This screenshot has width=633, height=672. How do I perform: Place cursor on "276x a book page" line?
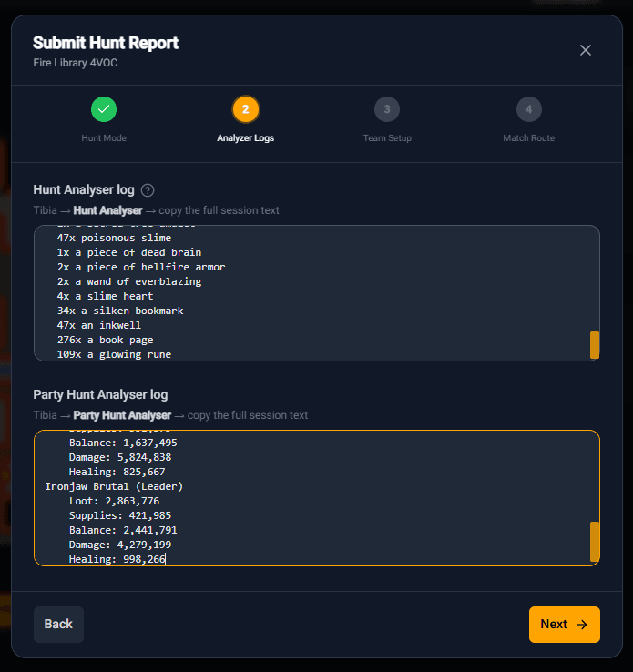pos(114,340)
